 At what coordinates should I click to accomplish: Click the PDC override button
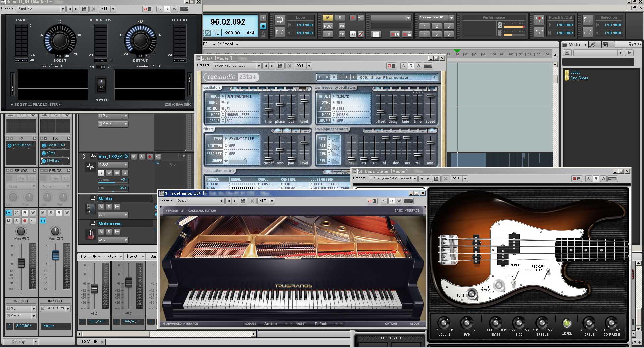[328, 26]
